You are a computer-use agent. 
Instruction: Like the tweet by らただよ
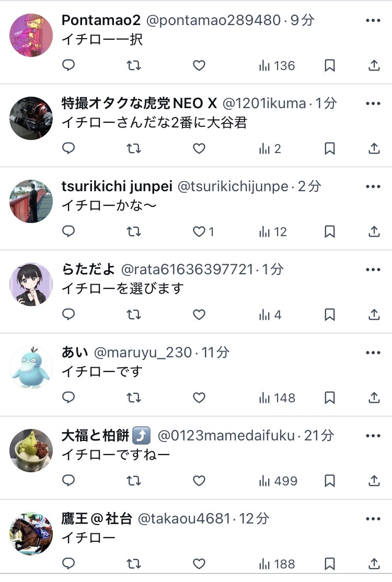[199, 315]
